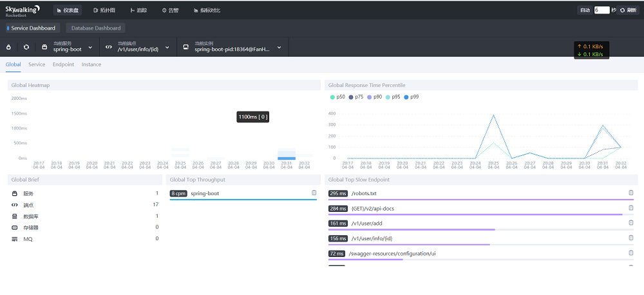
Task: Click the endpoint count value 17
Action: (x=156, y=205)
